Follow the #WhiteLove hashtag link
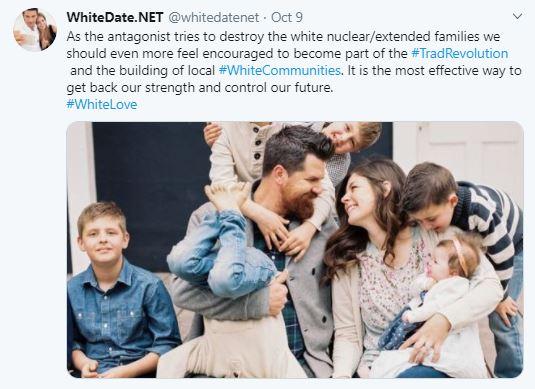The width and height of the screenshot is (535, 389). (102, 104)
